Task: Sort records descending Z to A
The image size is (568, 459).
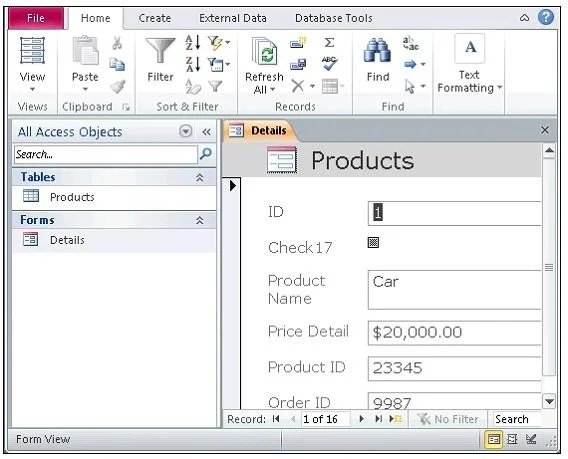Action: [193, 64]
